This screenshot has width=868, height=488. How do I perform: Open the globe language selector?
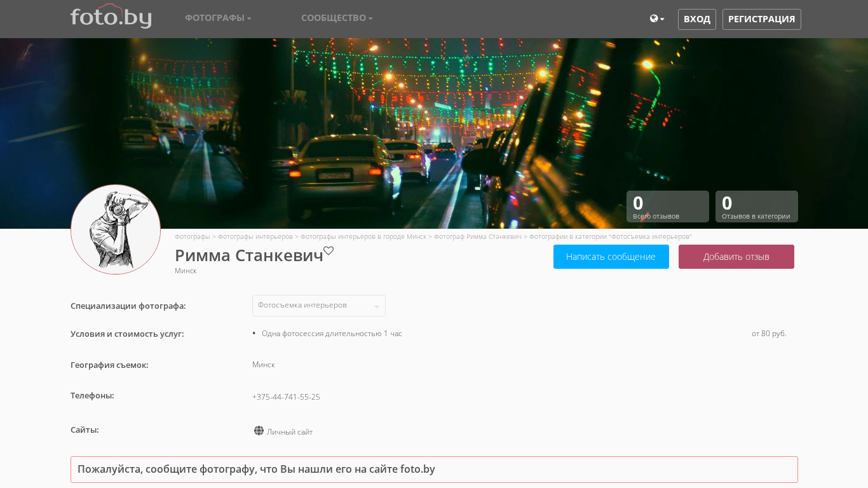pos(657,19)
